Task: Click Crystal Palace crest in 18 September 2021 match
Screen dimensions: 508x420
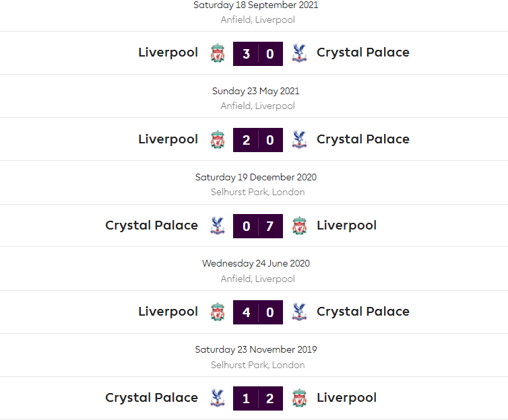Action: click(299, 53)
